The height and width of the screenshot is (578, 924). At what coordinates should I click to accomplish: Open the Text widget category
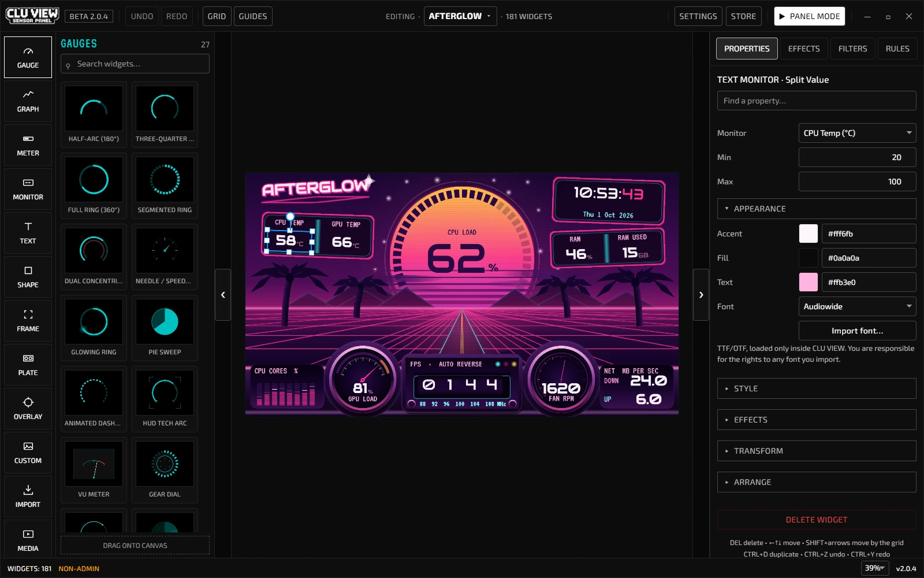[x=28, y=233]
